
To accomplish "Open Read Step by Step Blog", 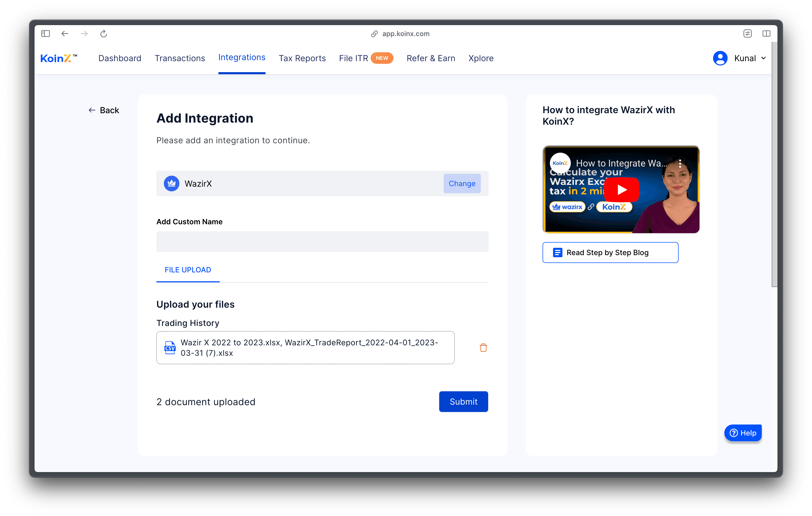I will [610, 253].
